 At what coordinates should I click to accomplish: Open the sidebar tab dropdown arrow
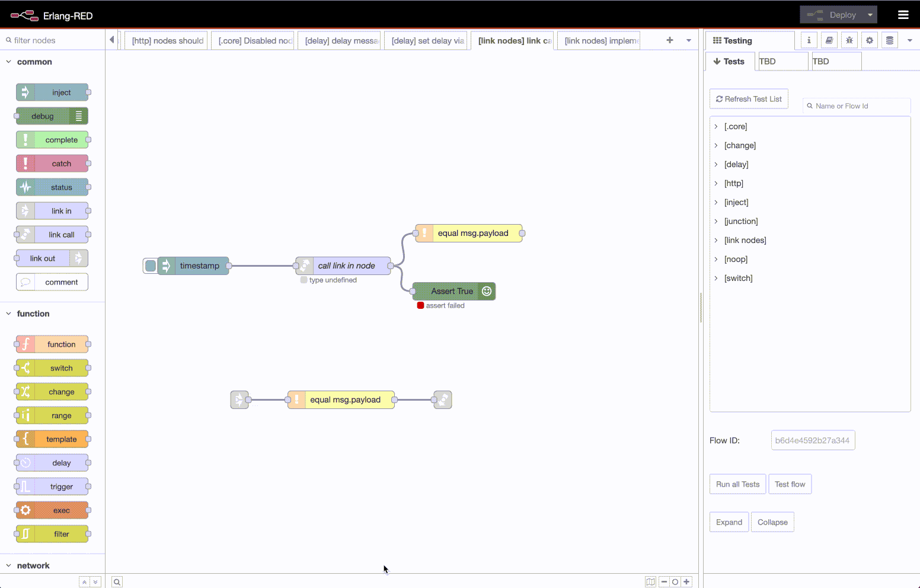[910, 40]
